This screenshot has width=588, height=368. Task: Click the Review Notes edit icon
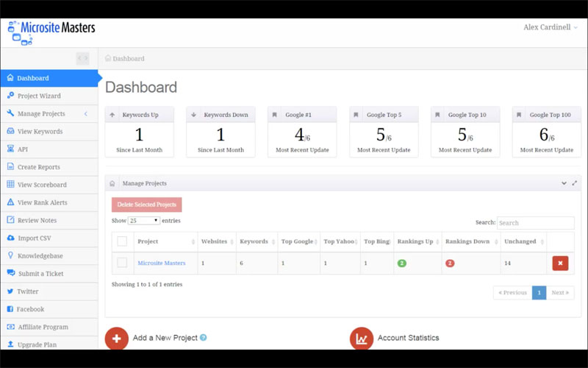[10, 219]
